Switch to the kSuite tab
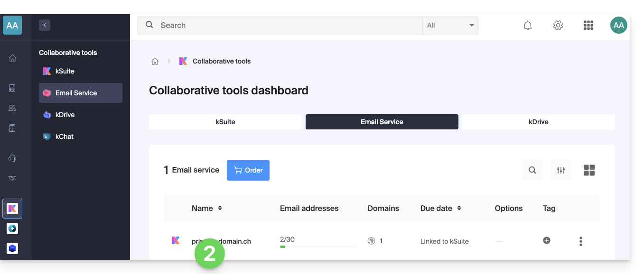This screenshot has height=274, width=644. point(225,122)
